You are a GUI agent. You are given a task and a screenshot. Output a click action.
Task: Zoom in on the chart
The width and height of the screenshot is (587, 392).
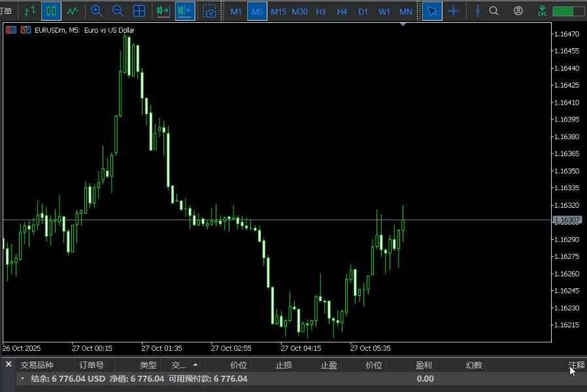(97, 11)
